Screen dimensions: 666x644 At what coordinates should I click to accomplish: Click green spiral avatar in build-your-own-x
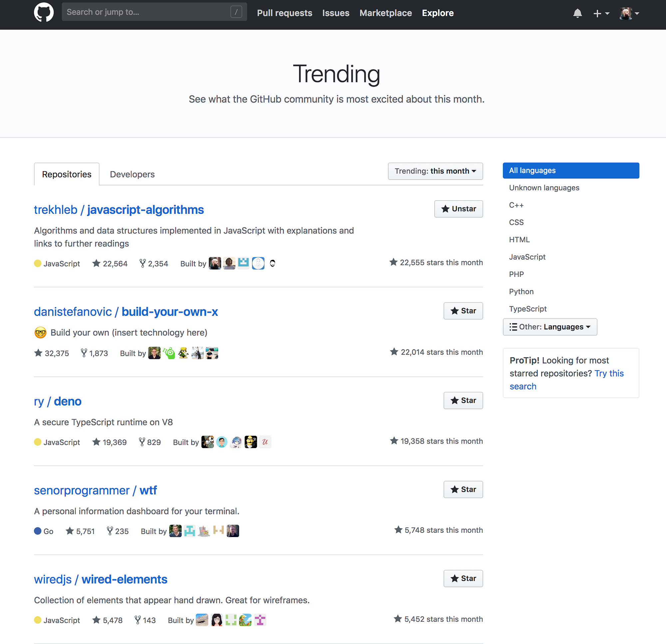point(169,353)
